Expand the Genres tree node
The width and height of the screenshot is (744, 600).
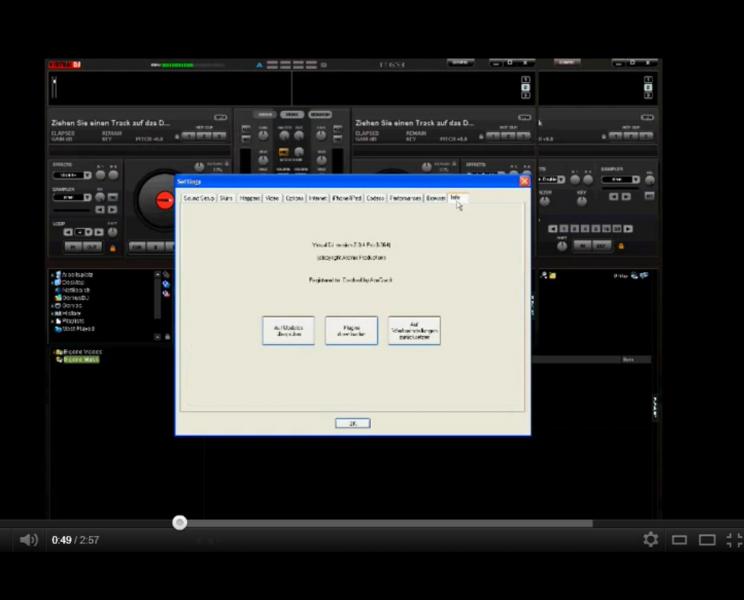click(x=53, y=306)
